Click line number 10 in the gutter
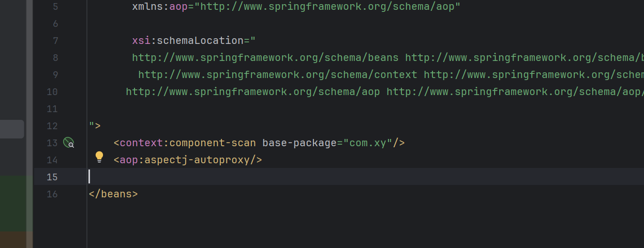This screenshot has width=644, height=248. 52,92
